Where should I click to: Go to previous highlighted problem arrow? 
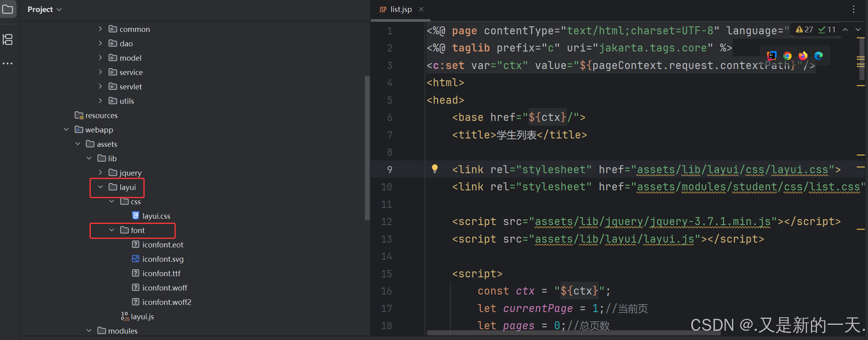(845, 30)
